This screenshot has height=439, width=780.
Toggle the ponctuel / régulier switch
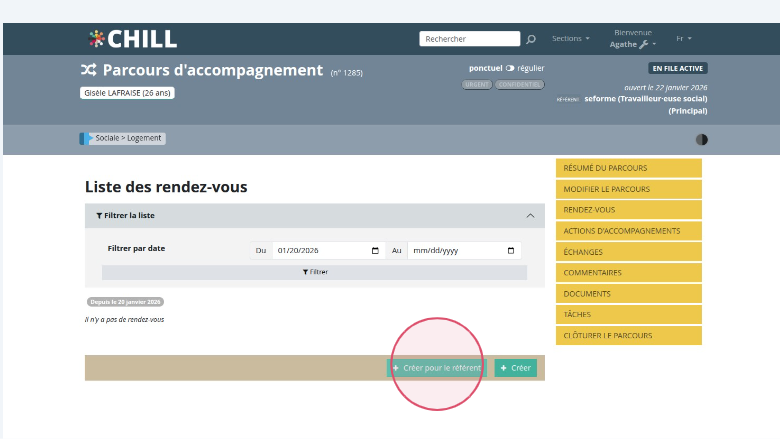pyautogui.click(x=510, y=68)
